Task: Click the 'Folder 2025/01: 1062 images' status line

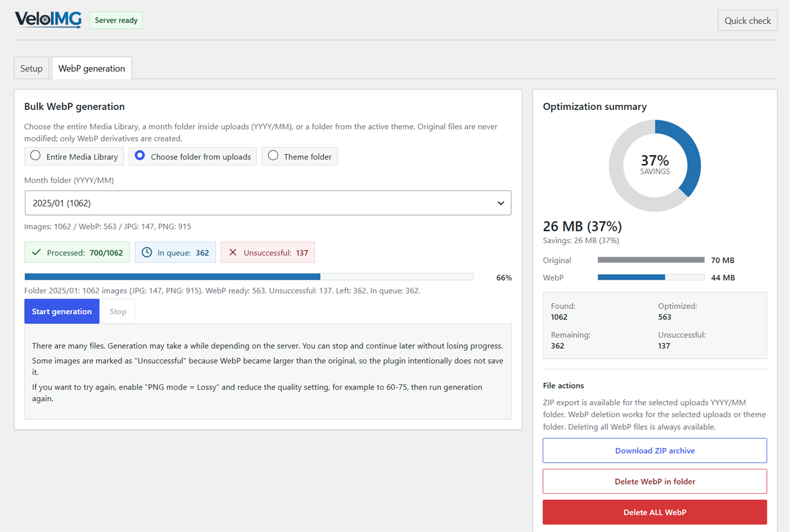Action: click(222, 291)
